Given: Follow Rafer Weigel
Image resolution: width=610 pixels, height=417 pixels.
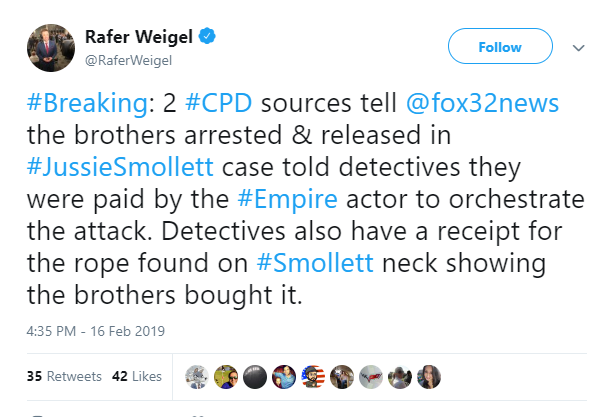Looking at the screenshot, I should (500, 46).
